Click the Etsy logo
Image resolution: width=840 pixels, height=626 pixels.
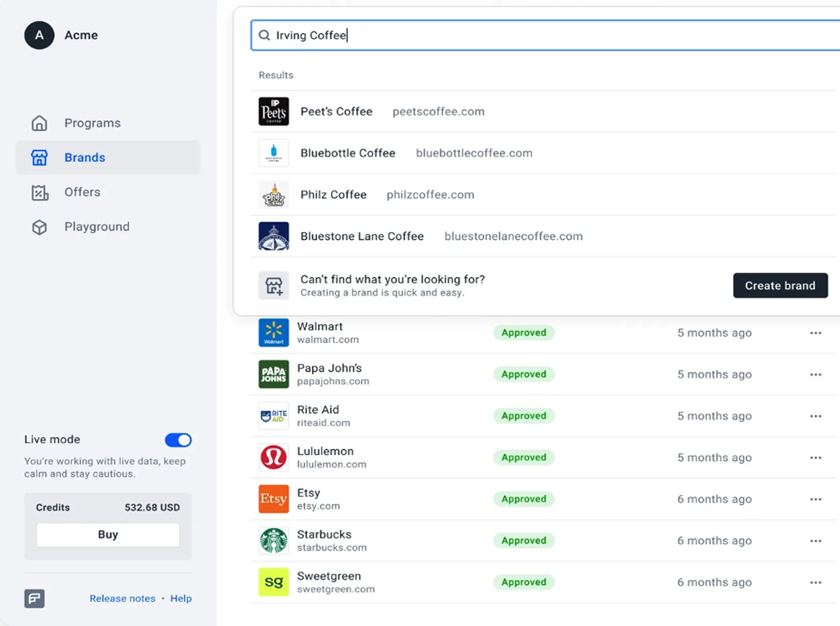(x=273, y=499)
